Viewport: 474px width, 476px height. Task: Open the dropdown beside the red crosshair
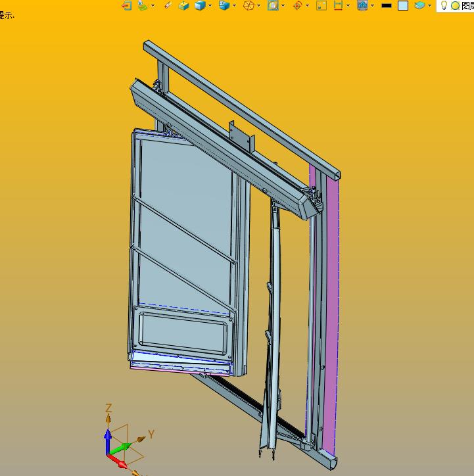[x=308, y=5]
